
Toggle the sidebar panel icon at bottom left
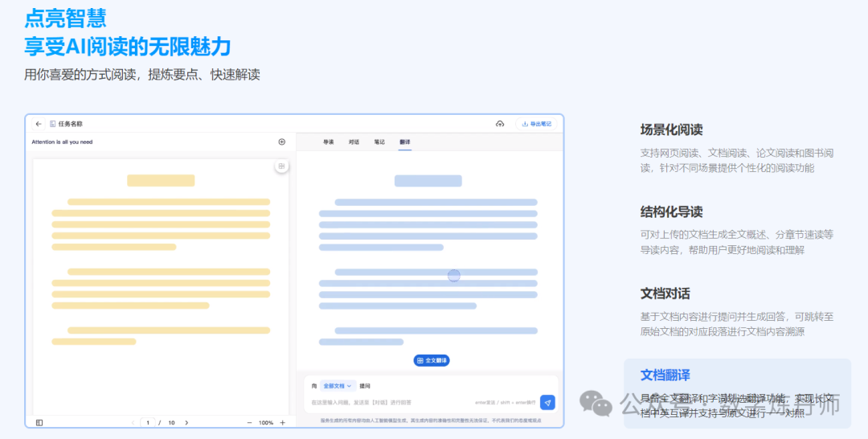pyautogui.click(x=39, y=422)
